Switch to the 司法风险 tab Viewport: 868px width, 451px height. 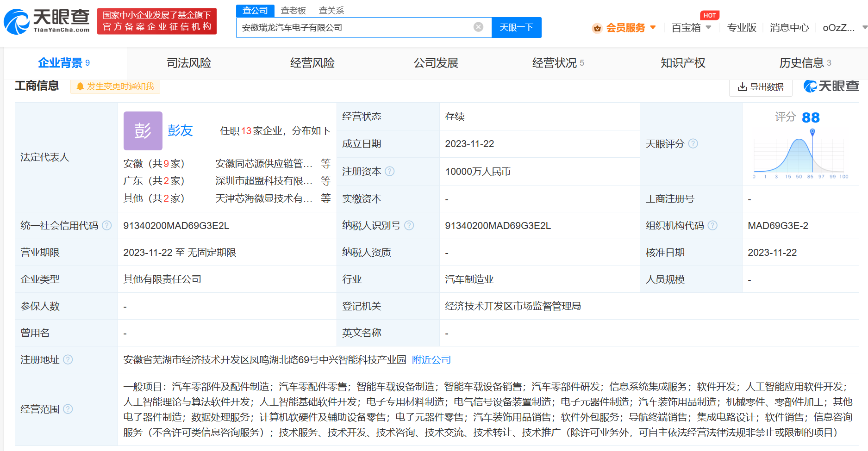[x=189, y=63]
